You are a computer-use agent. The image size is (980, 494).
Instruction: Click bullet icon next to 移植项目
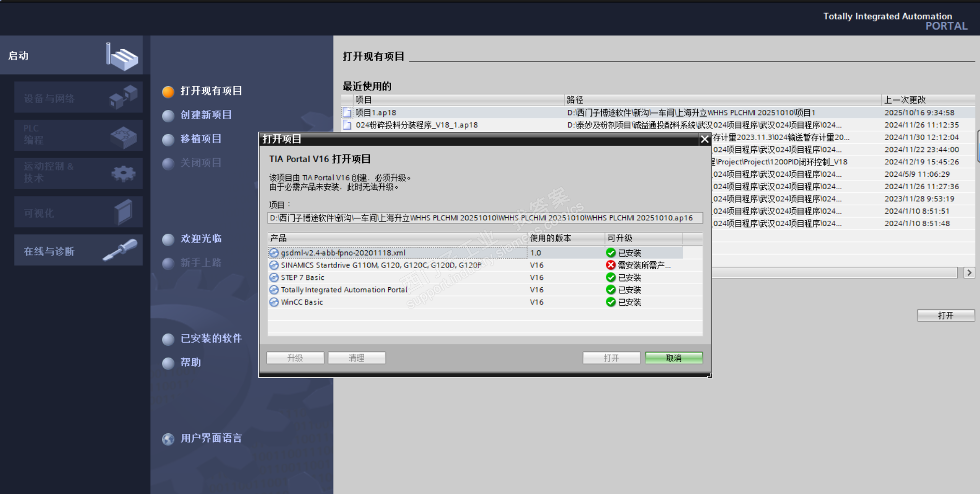point(168,139)
